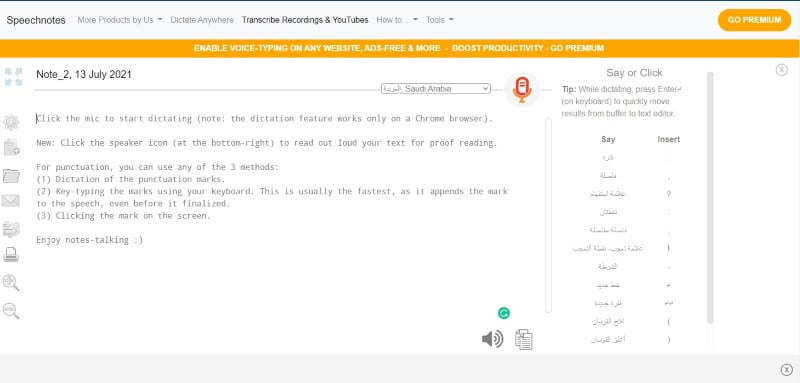
Task: Insert close parenthesis from the last punctuation row
Action: pos(669,340)
